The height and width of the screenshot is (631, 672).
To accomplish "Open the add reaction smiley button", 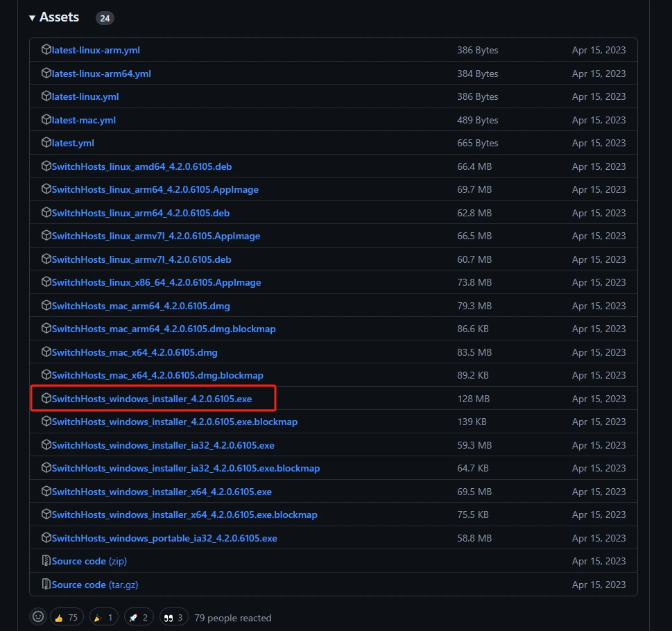I will pyautogui.click(x=38, y=617).
